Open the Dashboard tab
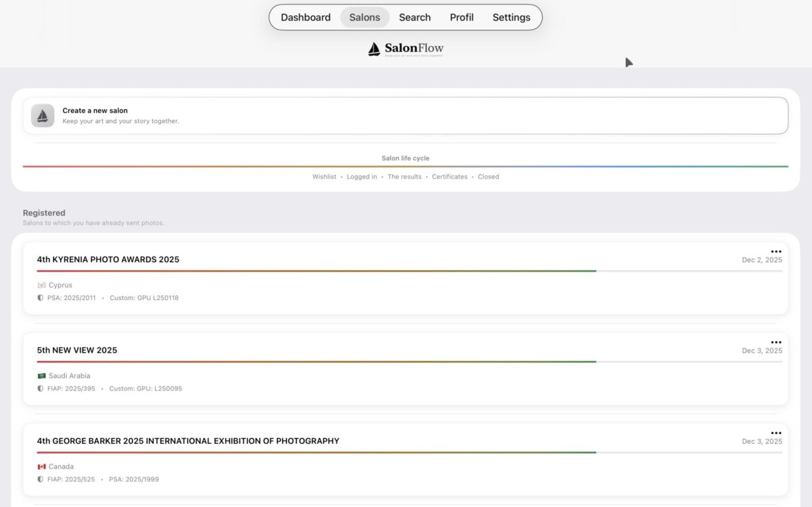This screenshot has height=507, width=812. (306, 18)
